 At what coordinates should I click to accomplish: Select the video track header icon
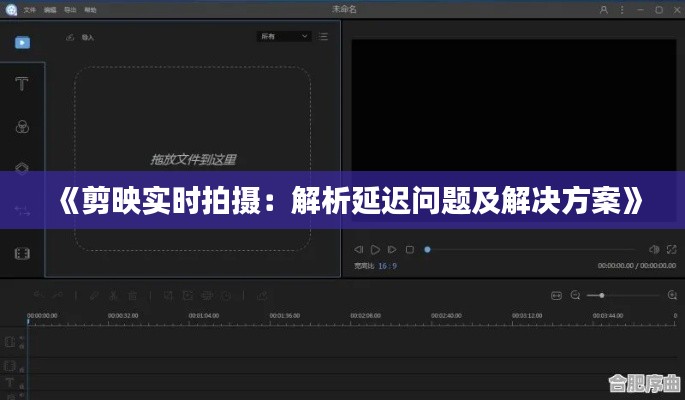[x=10, y=341]
